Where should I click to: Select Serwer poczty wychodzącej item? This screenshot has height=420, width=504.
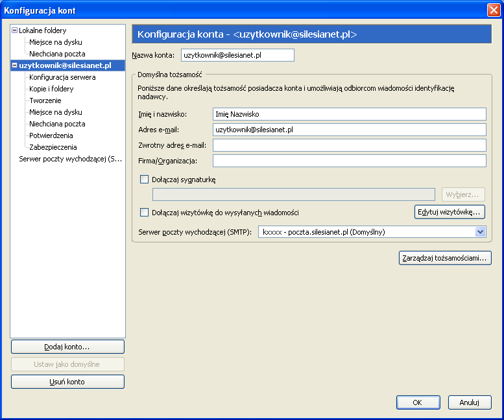(71, 159)
